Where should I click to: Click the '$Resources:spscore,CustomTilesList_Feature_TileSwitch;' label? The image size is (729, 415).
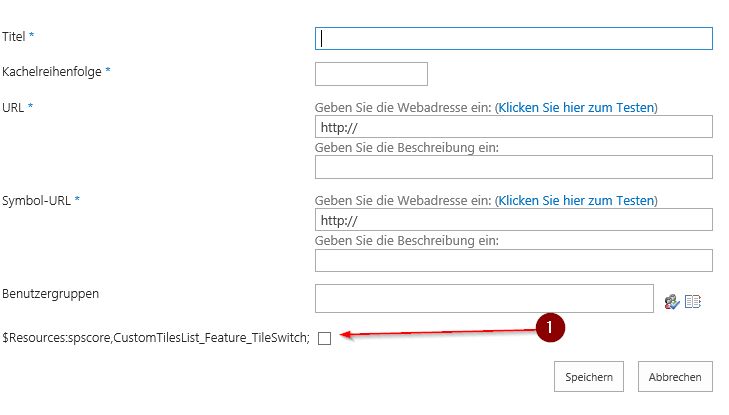156,337
